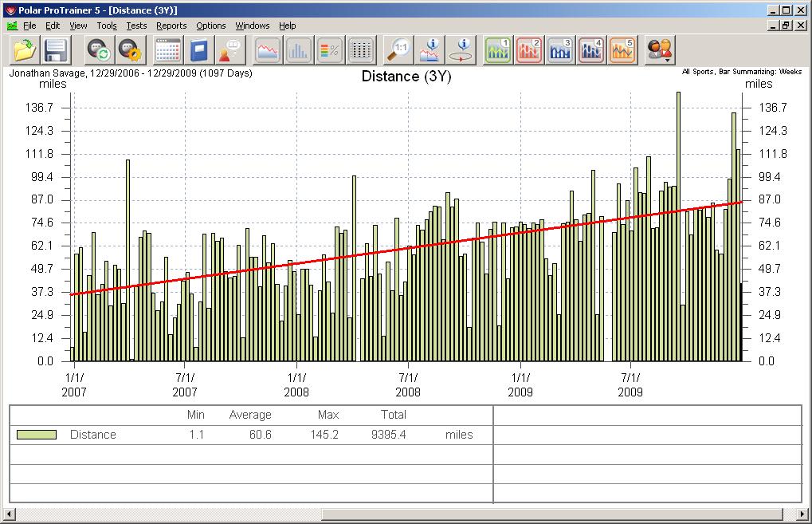Click the Total column header
Image resolution: width=812 pixels, height=524 pixels.
point(394,415)
